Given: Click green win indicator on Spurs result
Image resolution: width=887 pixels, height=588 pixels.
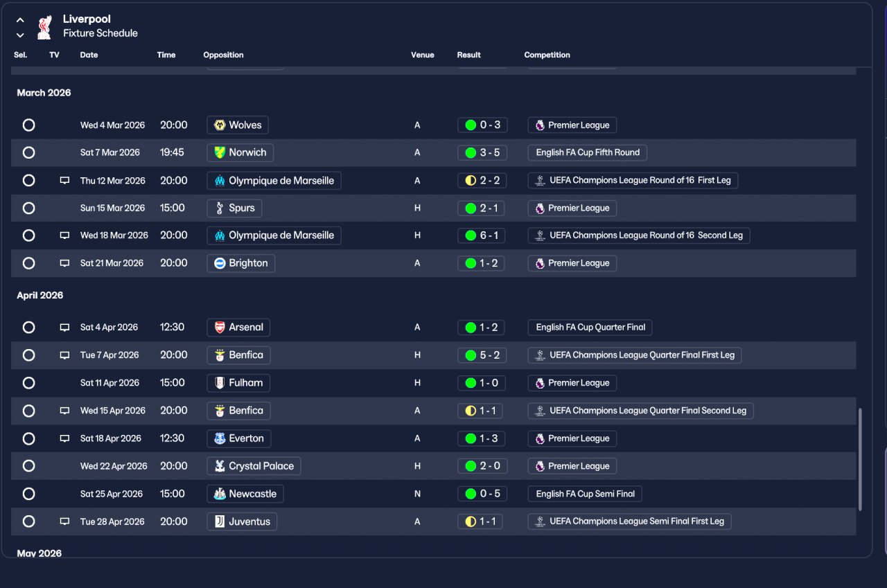Looking at the screenshot, I should pos(471,208).
